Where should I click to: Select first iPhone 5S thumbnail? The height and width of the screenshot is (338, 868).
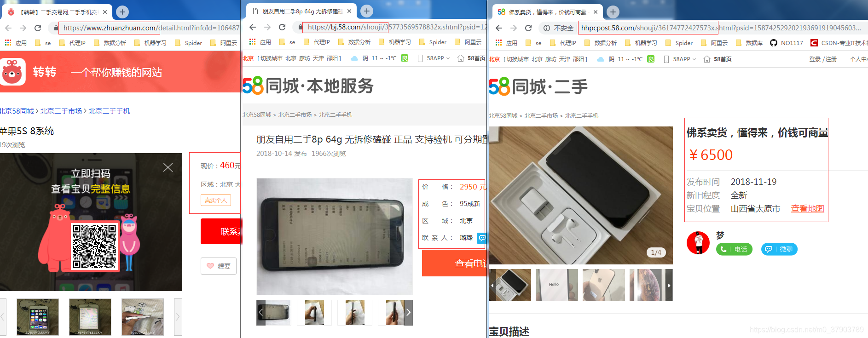pos(38,317)
